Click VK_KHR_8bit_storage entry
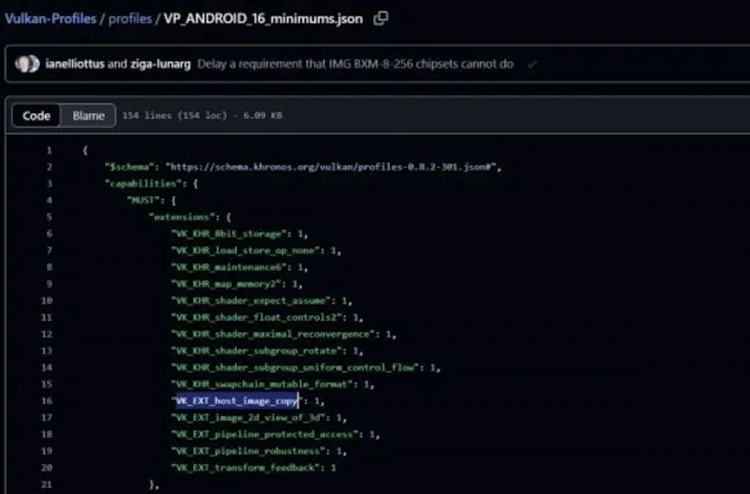The height and width of the screenshot is (494, 750). coord(231,234)
